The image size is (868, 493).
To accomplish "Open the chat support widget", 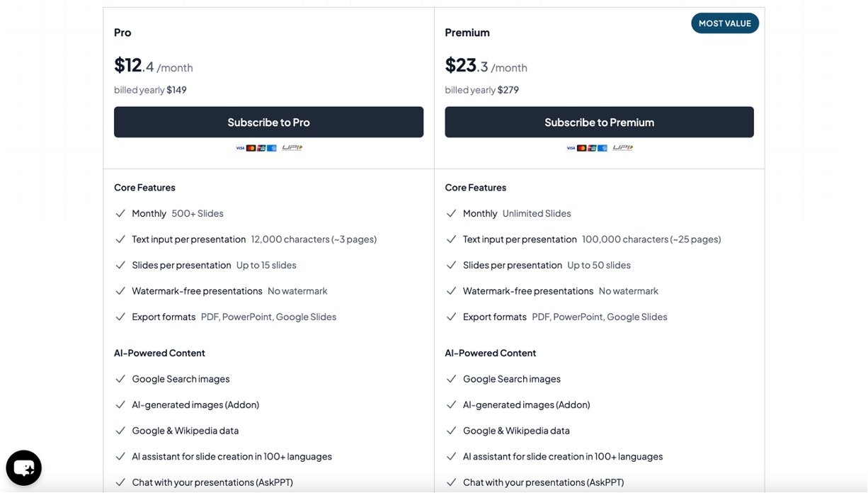I will coord(24,467).
